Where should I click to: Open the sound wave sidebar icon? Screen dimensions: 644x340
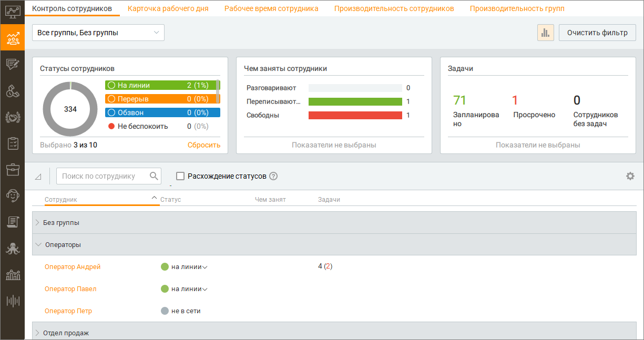pyautogui.click(x=12, y=301)
